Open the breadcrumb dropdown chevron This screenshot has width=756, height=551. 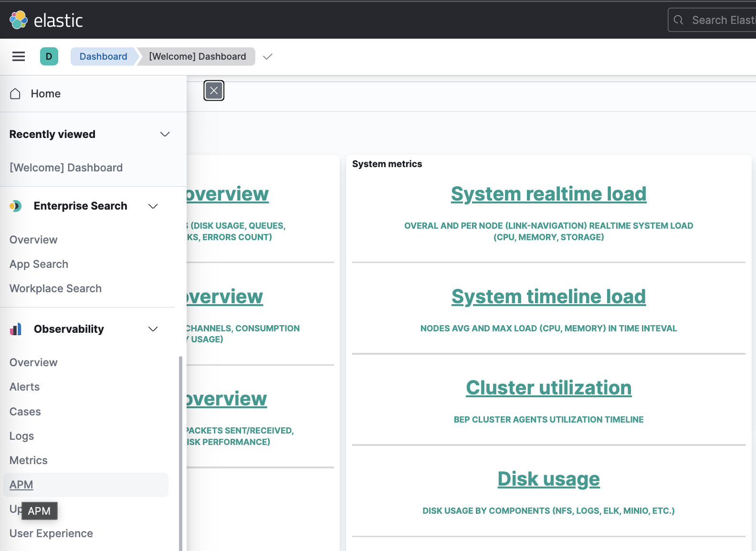tap(268, 56)
